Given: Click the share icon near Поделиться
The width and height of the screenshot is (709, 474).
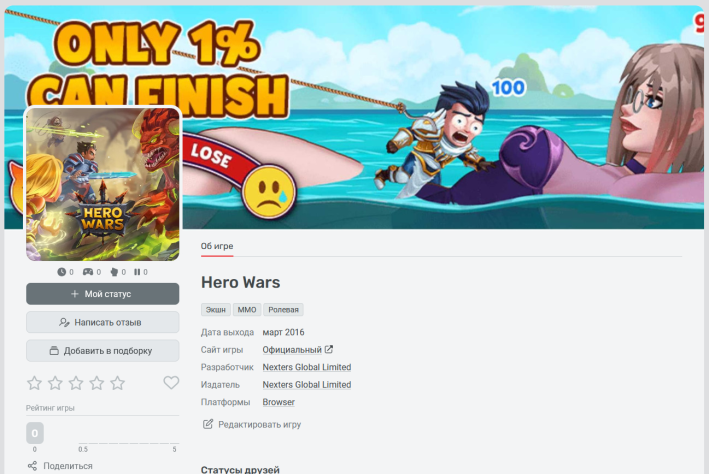Looking at the screenshot, I should click(32, 466).
